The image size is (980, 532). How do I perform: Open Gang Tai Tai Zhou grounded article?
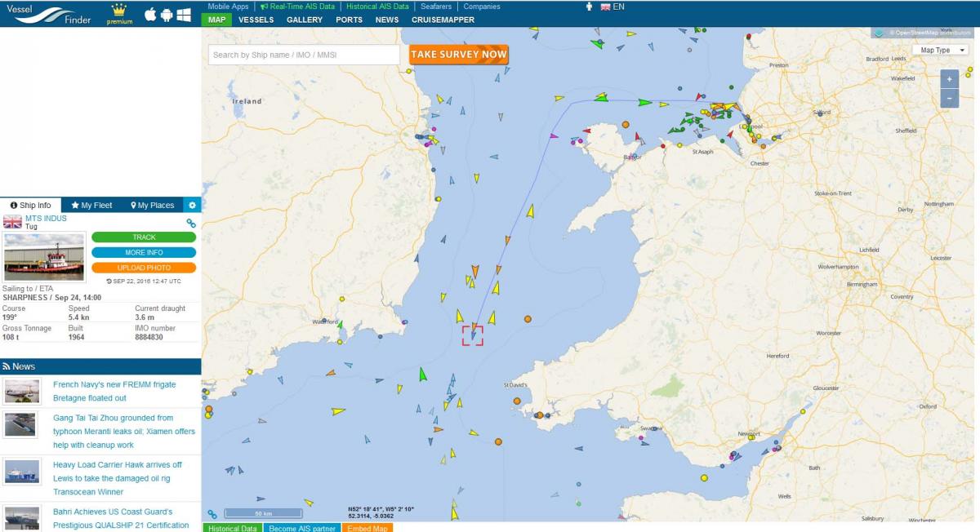[x=124, y=431]
